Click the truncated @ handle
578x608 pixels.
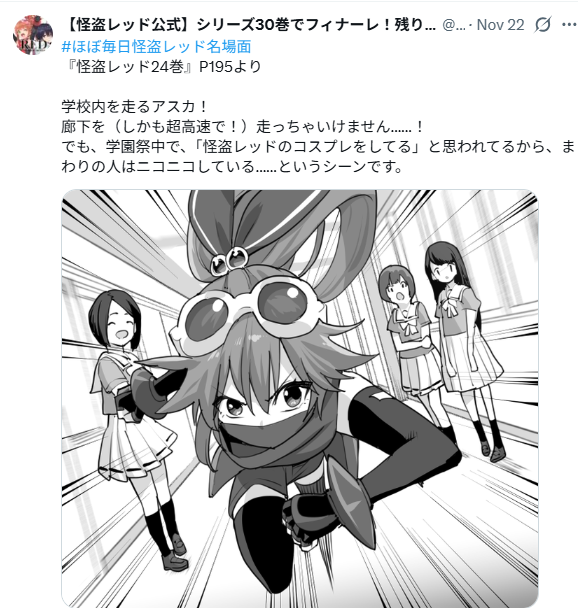pyautogui.click(x=454, y=25)
